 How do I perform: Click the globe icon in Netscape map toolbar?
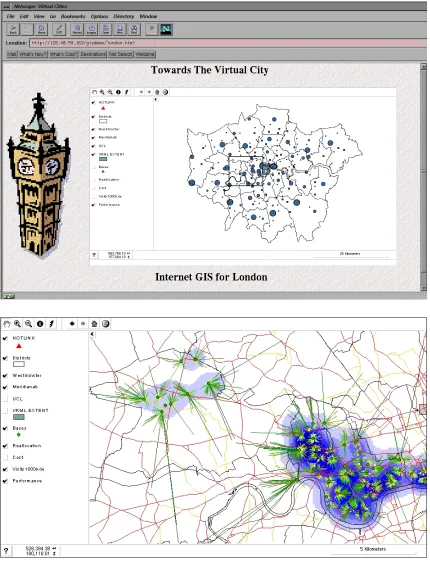(x=165, y=92)
